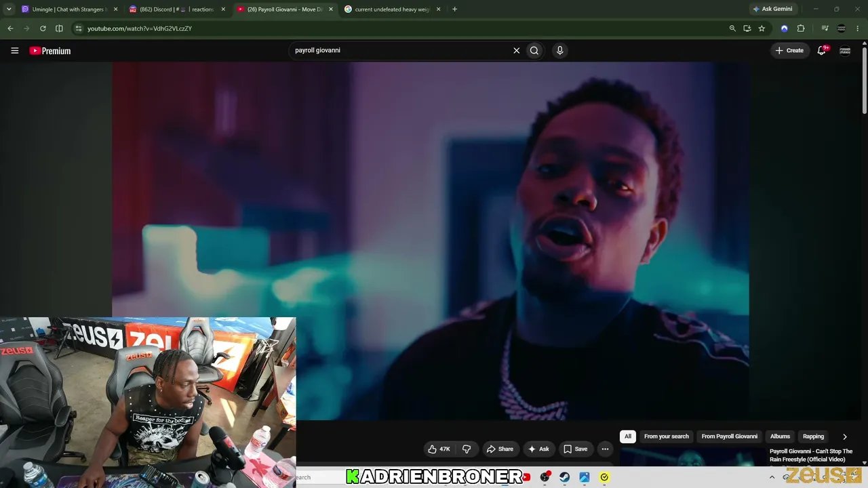Toggle the browser split view icon
Screen dimensions: 868x488
click(59, 28)
